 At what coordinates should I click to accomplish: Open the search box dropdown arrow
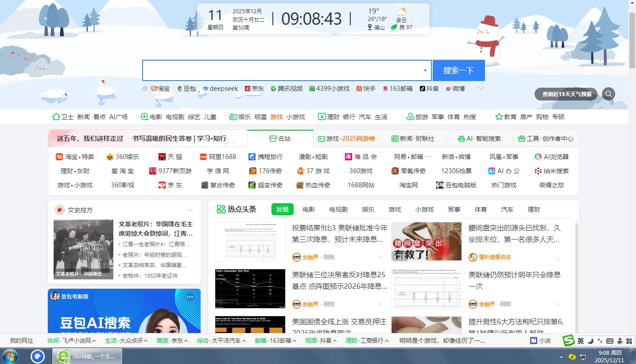coord(425,70)
